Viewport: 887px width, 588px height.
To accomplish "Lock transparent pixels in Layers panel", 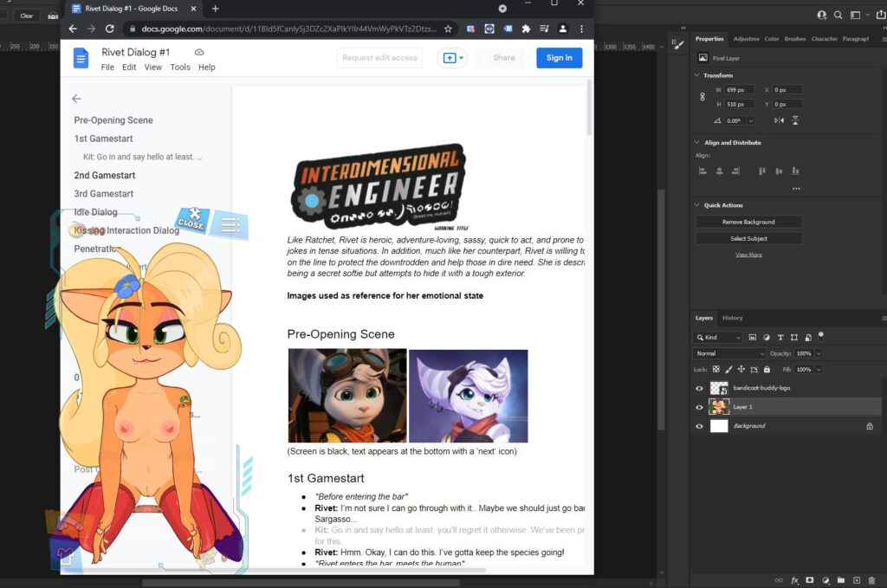I will 715,369.
